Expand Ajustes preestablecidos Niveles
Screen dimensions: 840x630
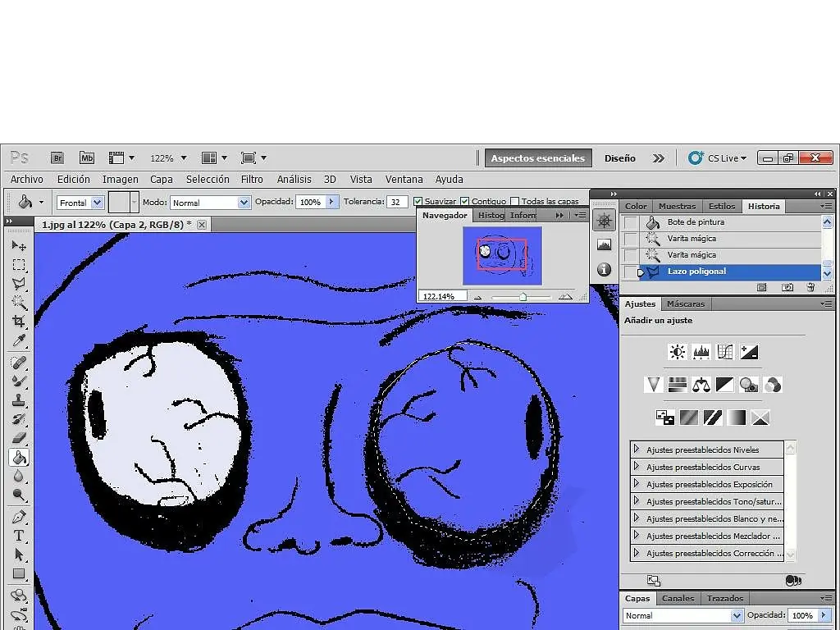click(637, 449)
